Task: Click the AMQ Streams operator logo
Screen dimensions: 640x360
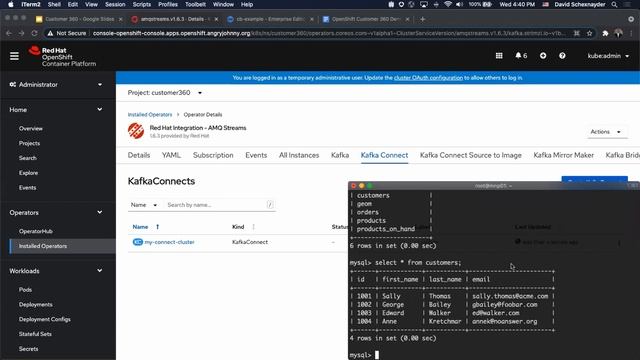Action: pyautogui.click(x=136, y=131)
